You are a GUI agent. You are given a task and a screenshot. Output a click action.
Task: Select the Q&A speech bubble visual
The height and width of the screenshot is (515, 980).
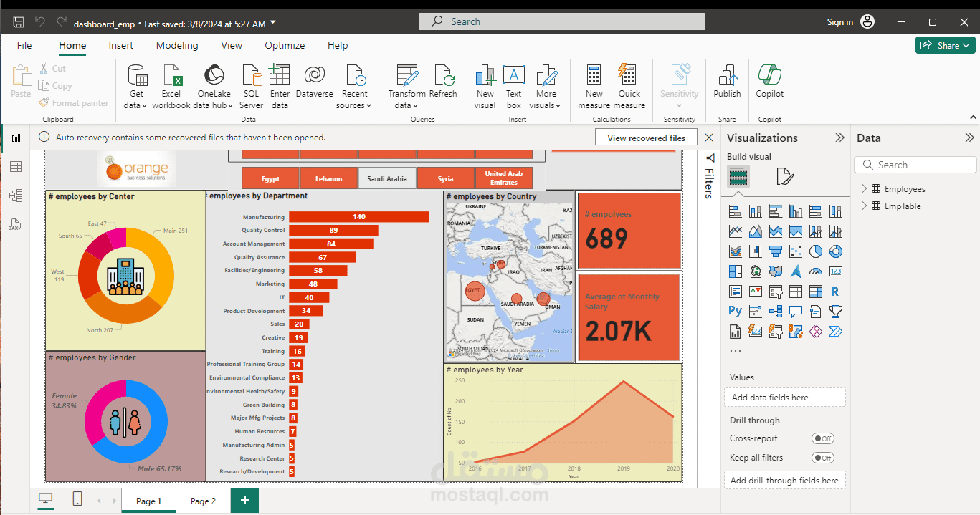[x=795, y=312]
